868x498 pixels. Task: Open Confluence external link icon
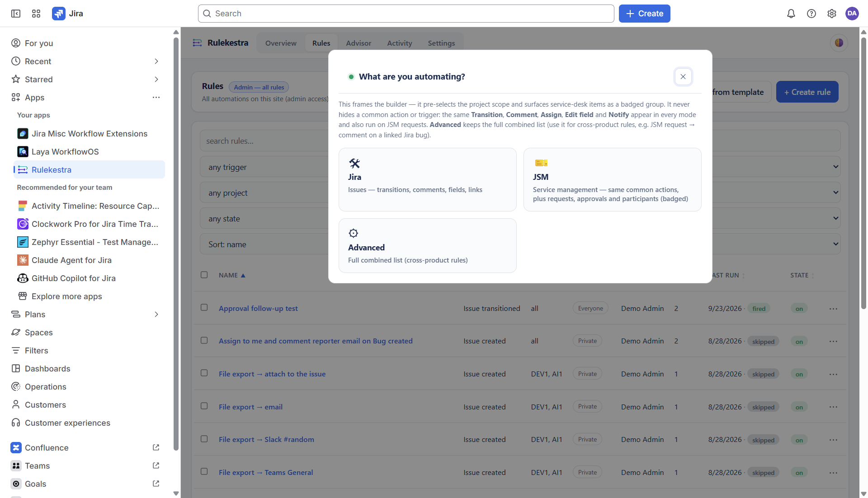(x=156, y=447)
